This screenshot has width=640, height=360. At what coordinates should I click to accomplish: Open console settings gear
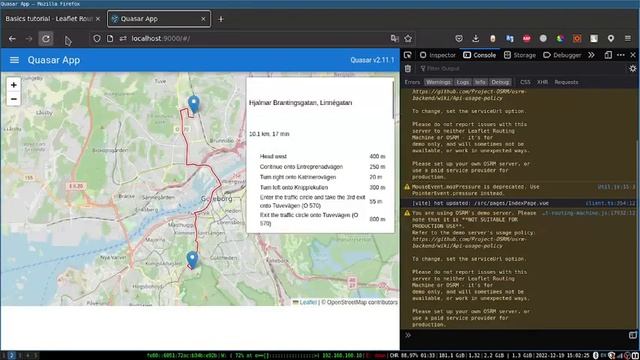pos(633,69)
